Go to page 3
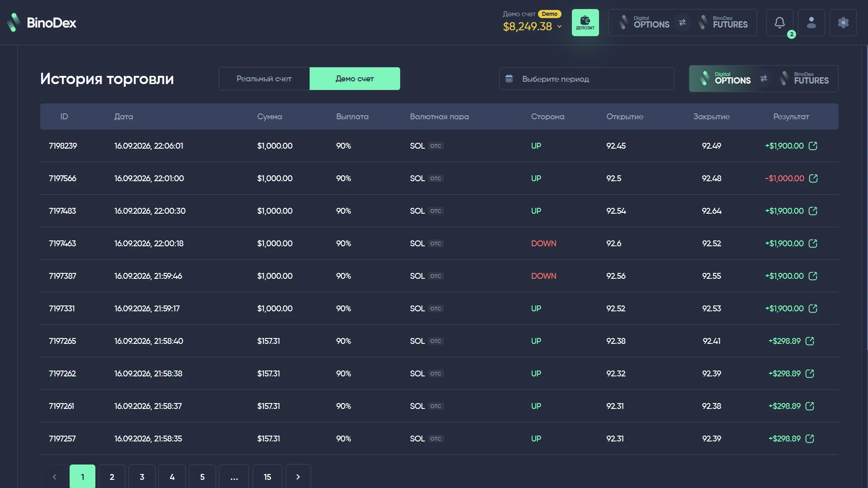The image size is (868, 488). pos(142,477)
